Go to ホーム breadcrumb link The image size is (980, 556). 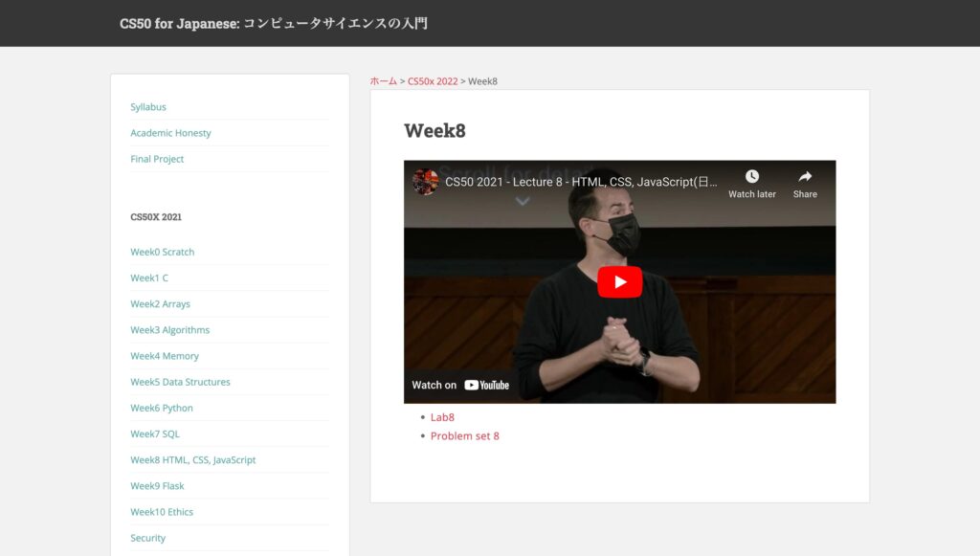pyautogui.click(x=383, y=81)
